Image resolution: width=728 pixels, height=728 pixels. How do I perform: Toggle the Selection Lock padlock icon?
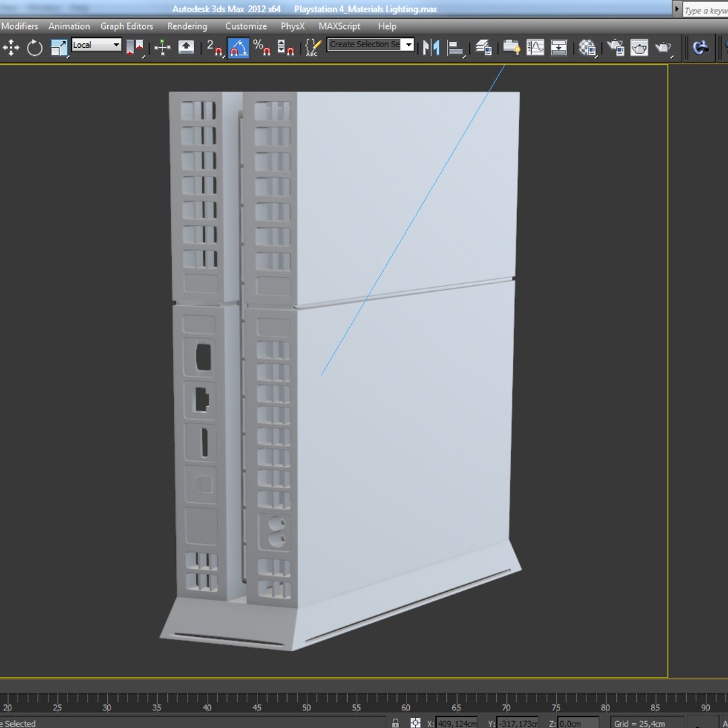click(396, 723)
